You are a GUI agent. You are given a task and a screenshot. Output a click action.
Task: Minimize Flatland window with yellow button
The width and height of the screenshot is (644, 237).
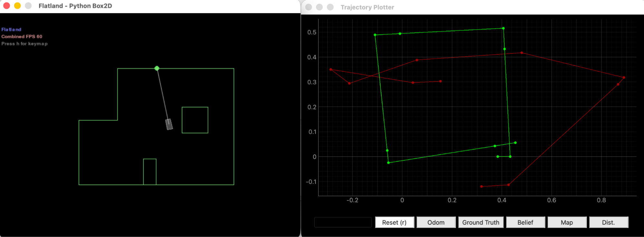tap(17, 6)
